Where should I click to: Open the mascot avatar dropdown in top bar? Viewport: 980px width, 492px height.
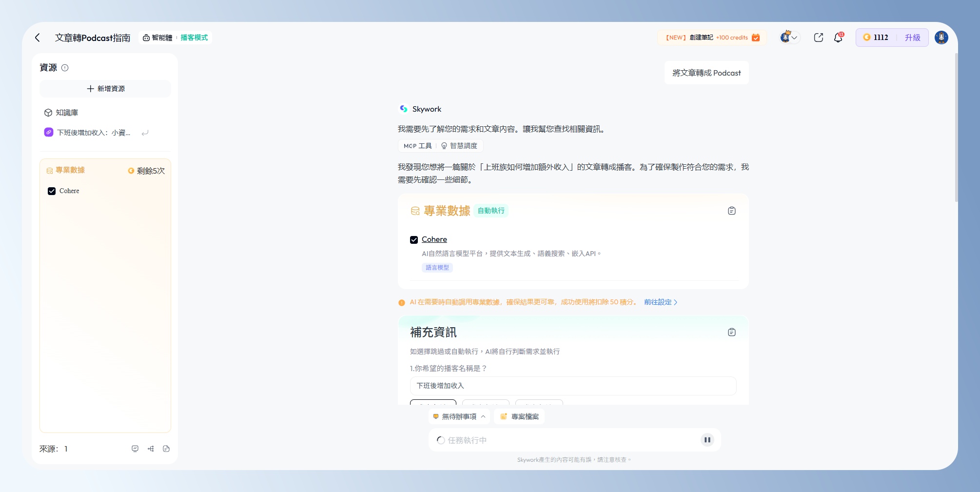pos(789,38)
